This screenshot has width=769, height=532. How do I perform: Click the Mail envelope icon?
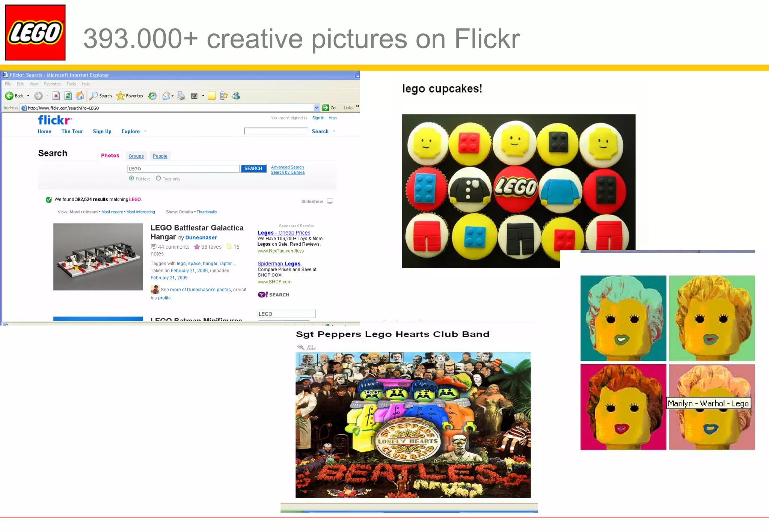166,96
